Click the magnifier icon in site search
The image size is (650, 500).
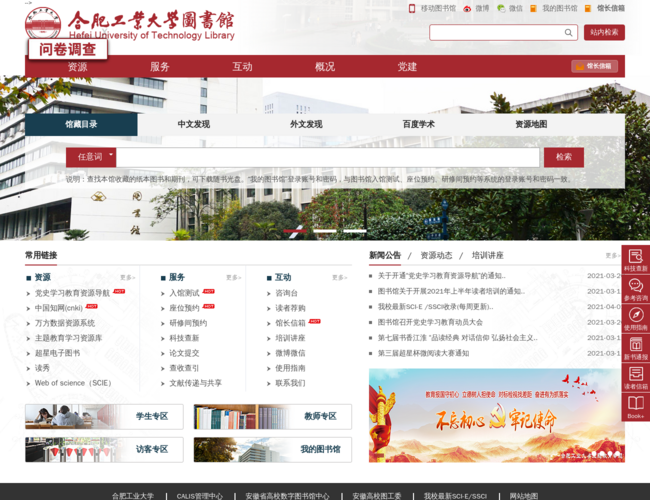[569, 32]
